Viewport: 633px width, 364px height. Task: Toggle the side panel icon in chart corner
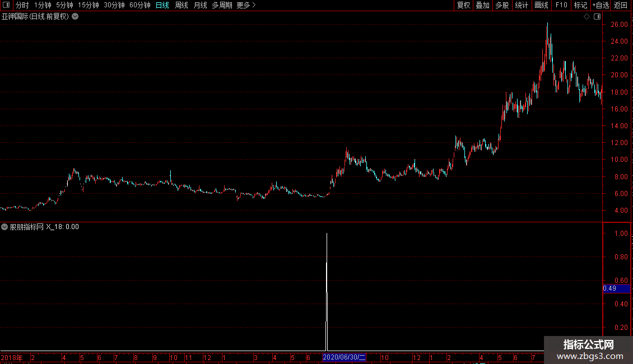point(597,17)
